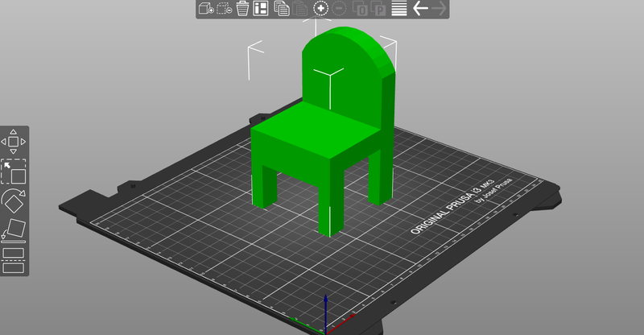Click the Paste clipboard icon
This screenshot has width=644, height=335.
[299, 8]
